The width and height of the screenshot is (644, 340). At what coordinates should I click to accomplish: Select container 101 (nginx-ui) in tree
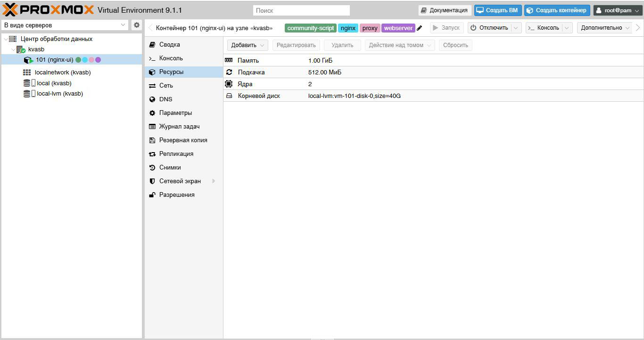[54, 60]
